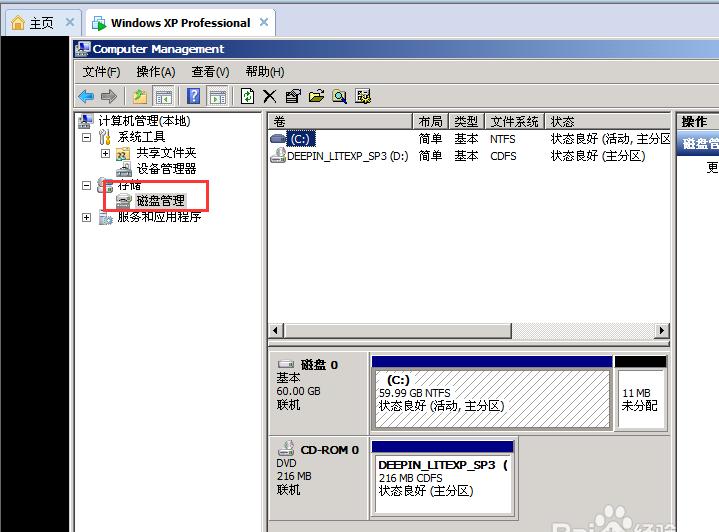Collapse the 存储 tree node
This screenshot has width=719, height=532.
click(x=86, y=185)
